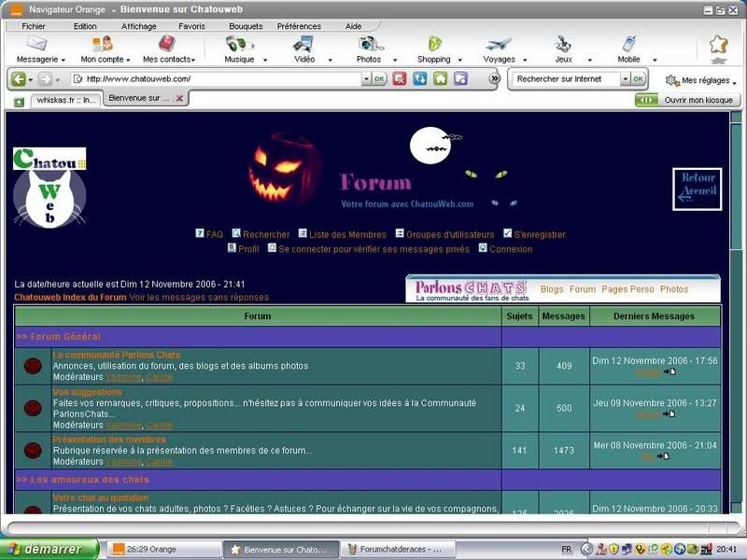
Task: Open Mes contacts address book icon
Action: [x=167, y=43]
